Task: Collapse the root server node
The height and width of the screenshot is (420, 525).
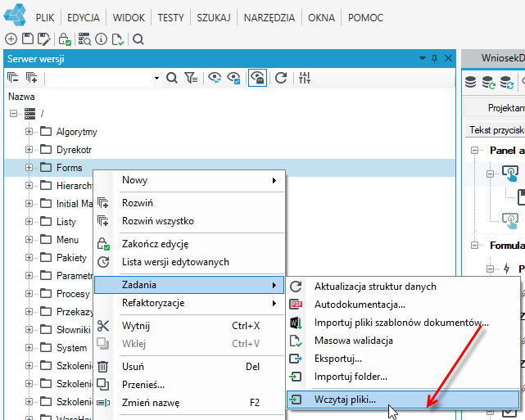Action: [x=13, y=114]
